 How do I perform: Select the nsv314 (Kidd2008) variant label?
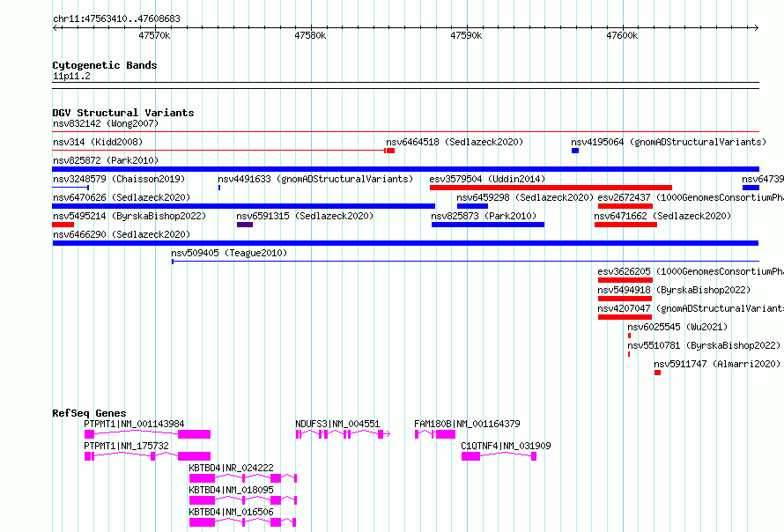point(98,142)
